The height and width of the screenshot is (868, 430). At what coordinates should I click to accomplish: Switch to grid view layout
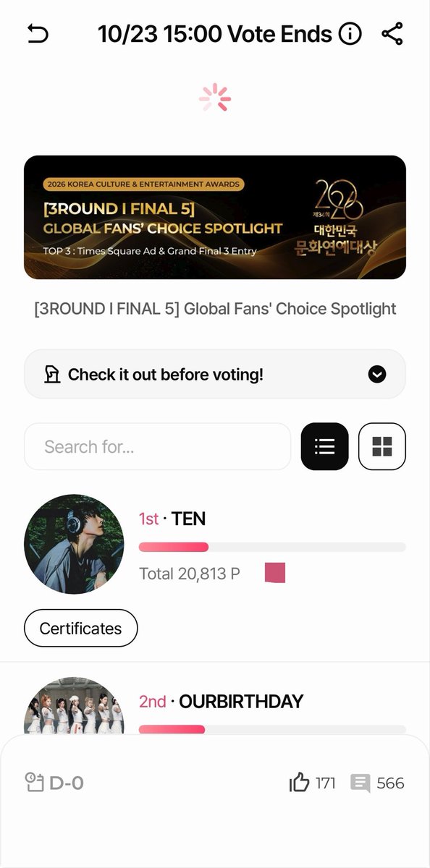[382, 446]
